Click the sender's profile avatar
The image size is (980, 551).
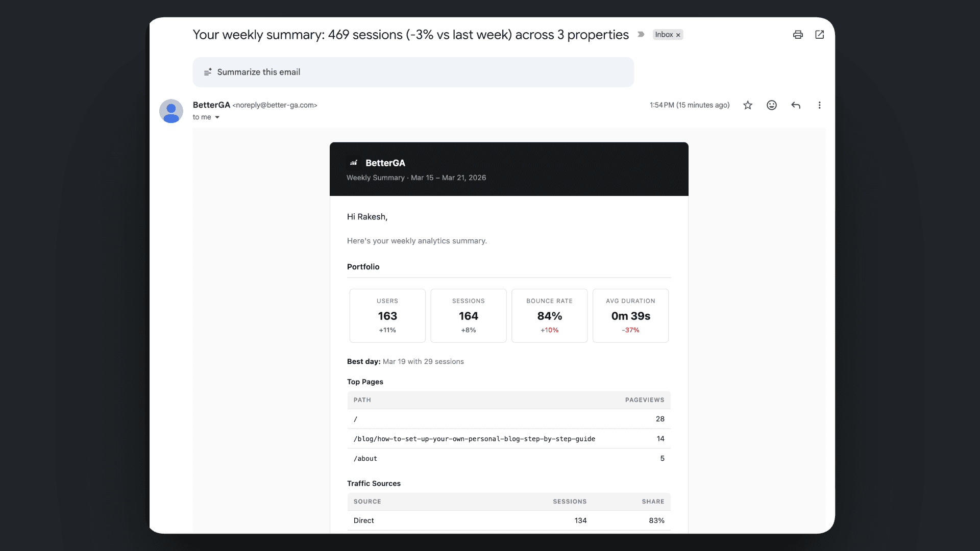click(171, 111)
